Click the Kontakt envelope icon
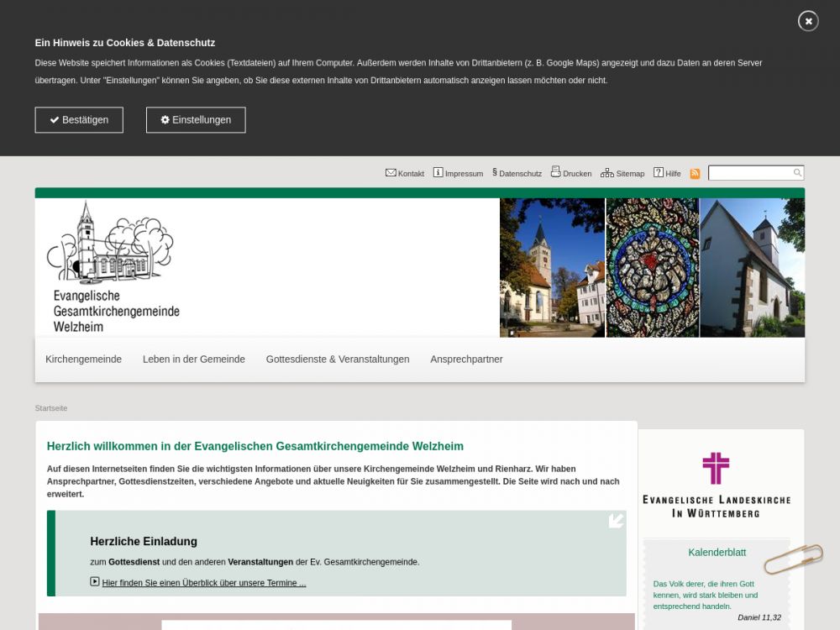Viewport: 840px width, 630px height. (391, 173)
